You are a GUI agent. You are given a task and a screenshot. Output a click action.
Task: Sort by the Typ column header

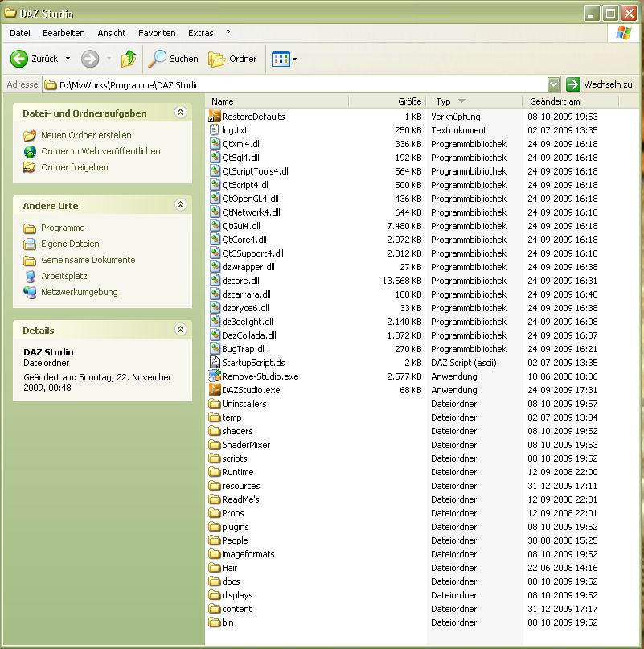click(x=474, y=101)
